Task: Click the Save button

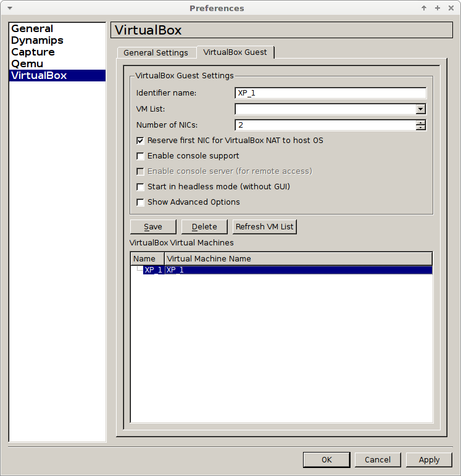Action: (x=153, y=227)
